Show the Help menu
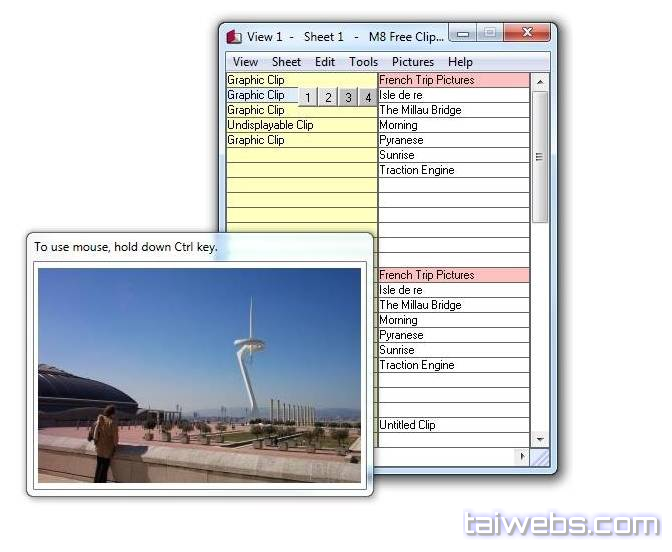This screenshot has height=552, width=672. tap(460, 62)
